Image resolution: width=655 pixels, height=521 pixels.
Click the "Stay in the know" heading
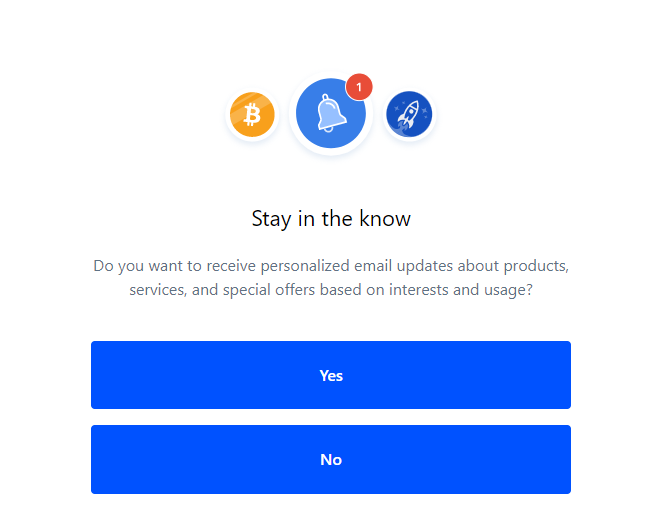pyautogui.click(x=331, y=218)
